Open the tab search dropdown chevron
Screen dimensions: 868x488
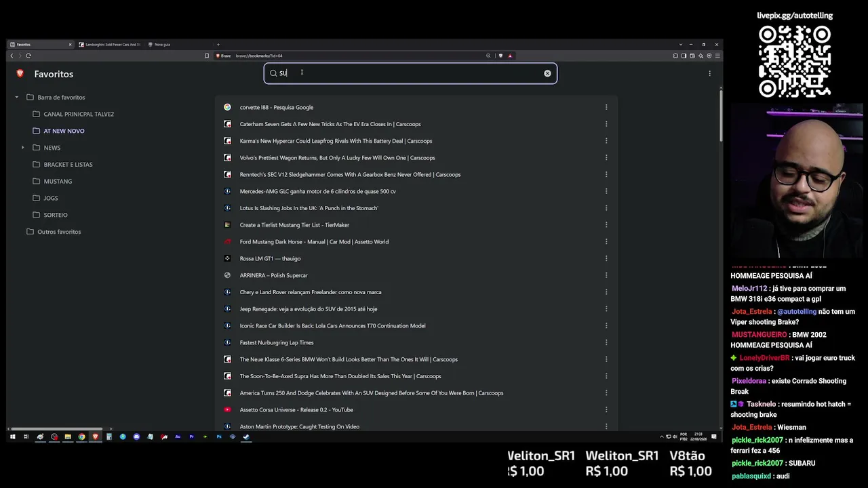coord(681,45)
